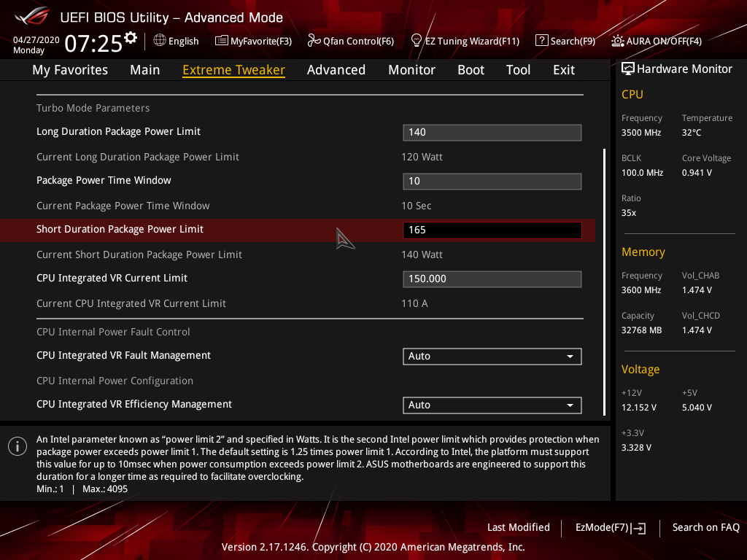Screen dimensions: 747x560
Task: Switch to the Tool tab
Action: point(519,70)
